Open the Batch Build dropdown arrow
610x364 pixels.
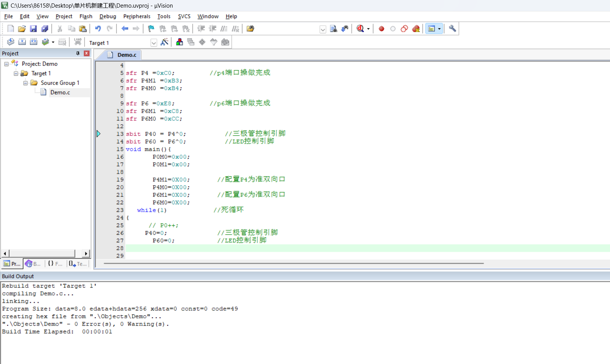(x=53, y=42)
